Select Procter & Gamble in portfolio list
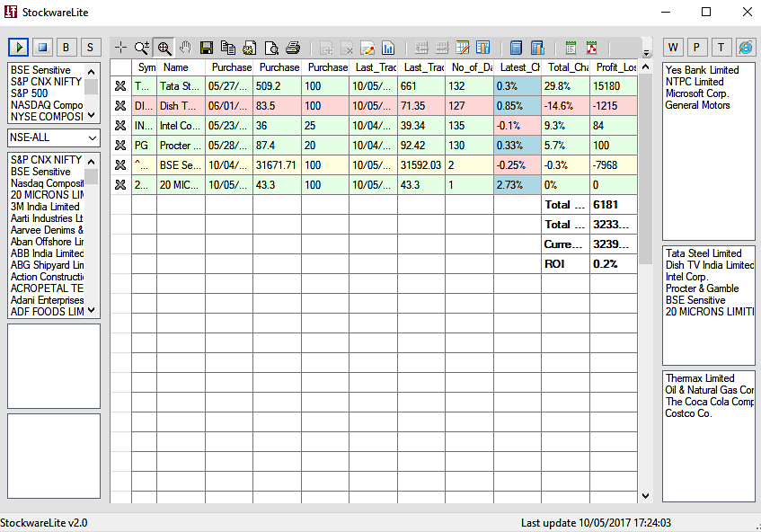The width and height of the screenshot is (761, 532). (x=703, y=288)
